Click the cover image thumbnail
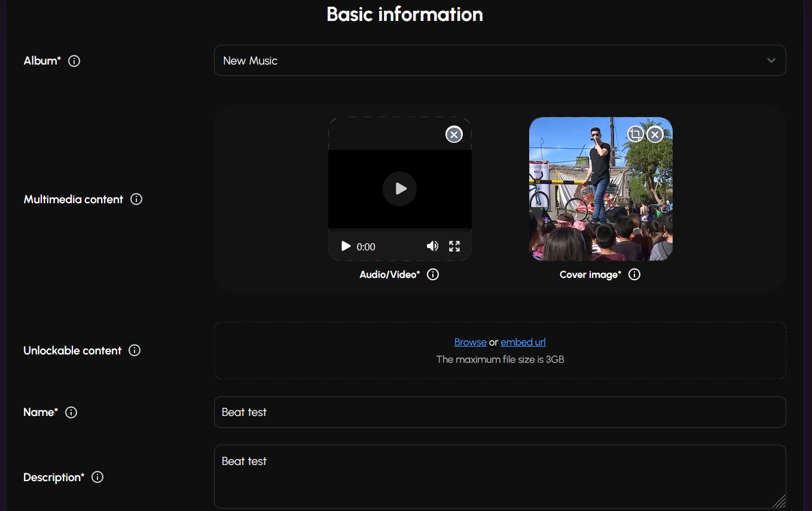Screen dimensions: 812x511 point(601,189)
